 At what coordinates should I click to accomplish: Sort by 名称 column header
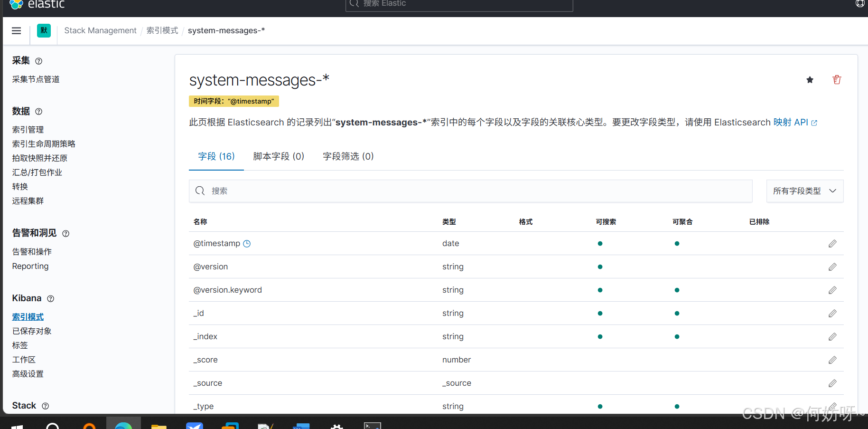pos(200,222)
